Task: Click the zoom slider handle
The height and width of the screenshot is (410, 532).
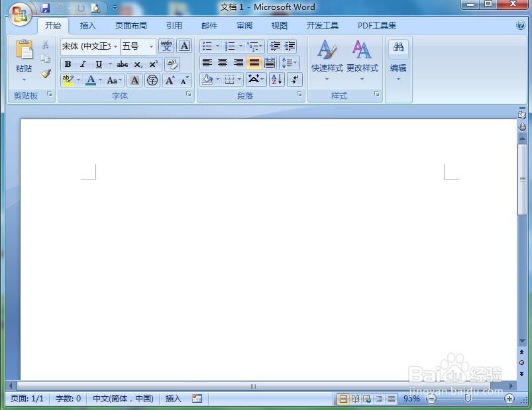Action: click(x=468, y=399)
